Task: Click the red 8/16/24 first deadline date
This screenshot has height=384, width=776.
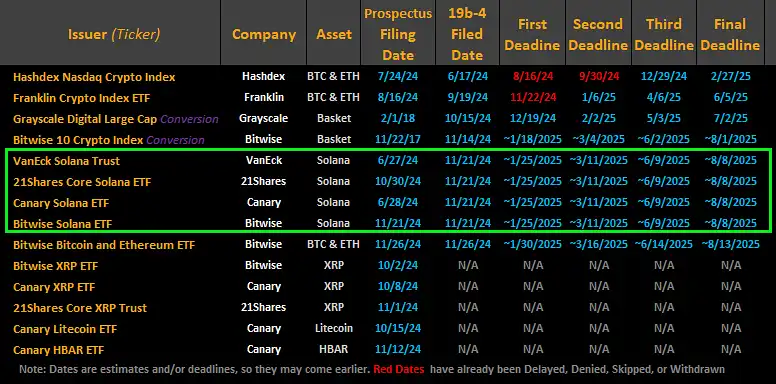Action: (532, 77)
